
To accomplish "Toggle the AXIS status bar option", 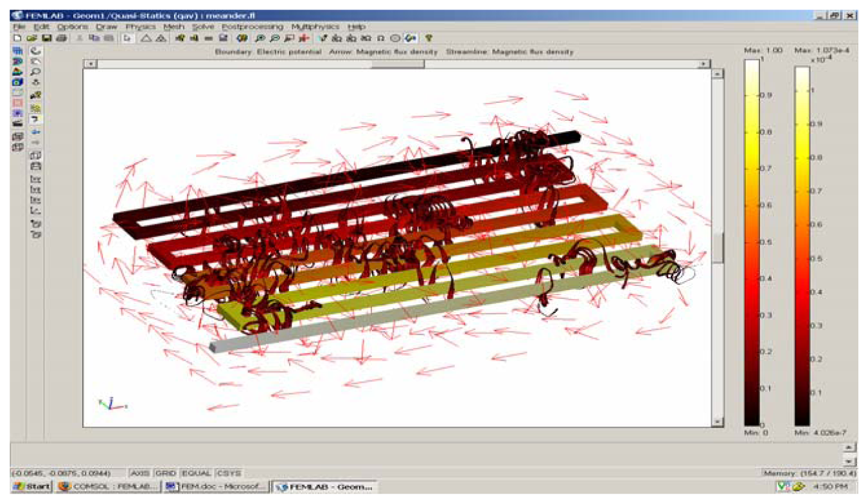I will [139, 473].
